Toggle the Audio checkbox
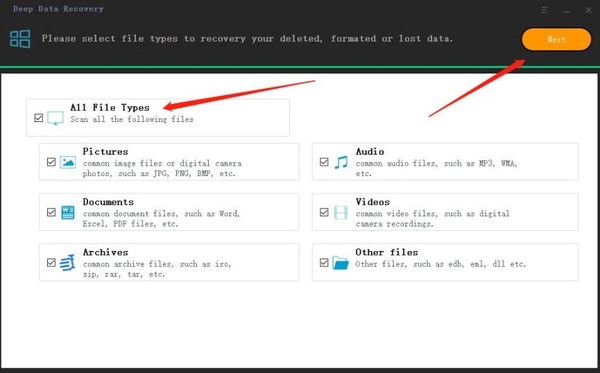Viewport: 600px width, 373px height. pyautogui.click(x=324, y=162)
